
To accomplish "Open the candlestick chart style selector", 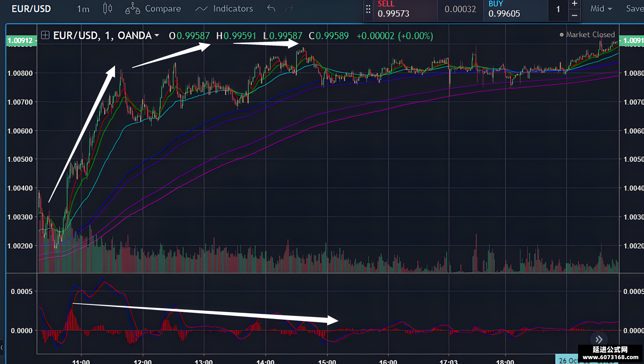I will (x=108, y=9).
